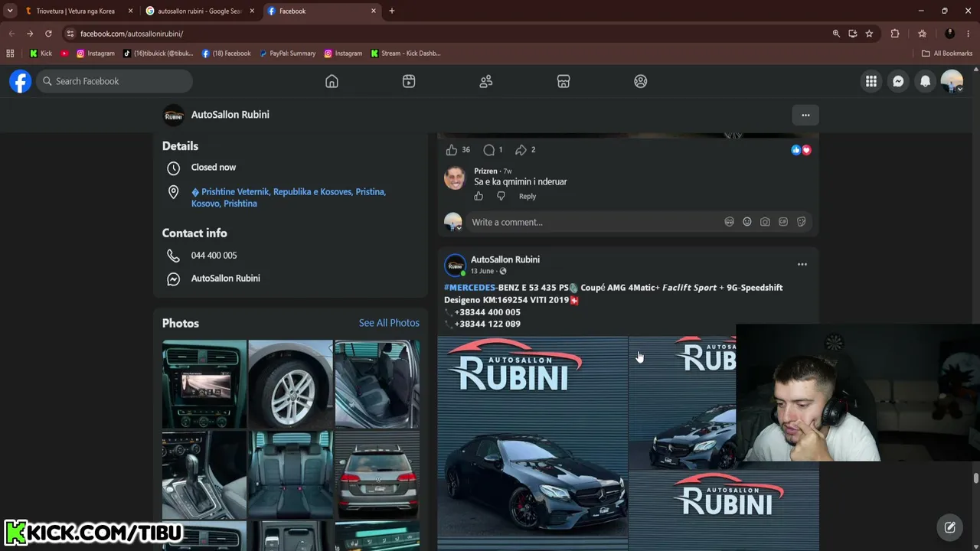Go back to the previous page
The width and height of the screenshot is (980, 551).
11,34
